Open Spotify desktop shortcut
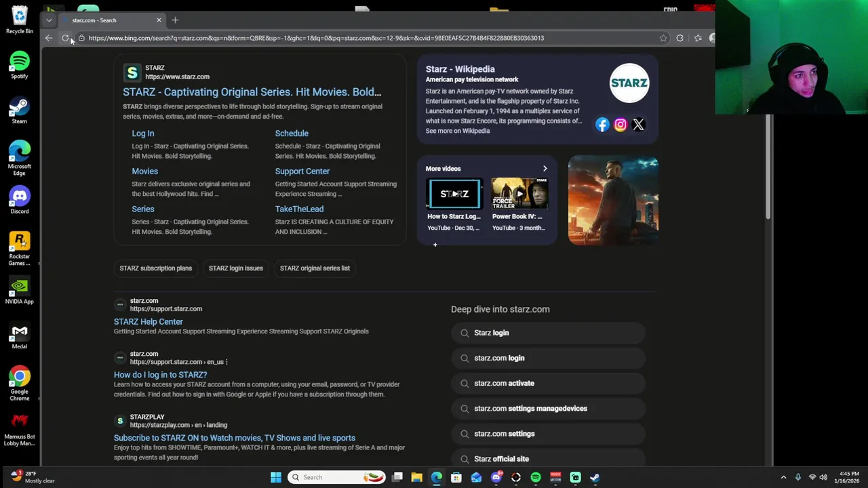868x488 pixels. click(20, 65)
